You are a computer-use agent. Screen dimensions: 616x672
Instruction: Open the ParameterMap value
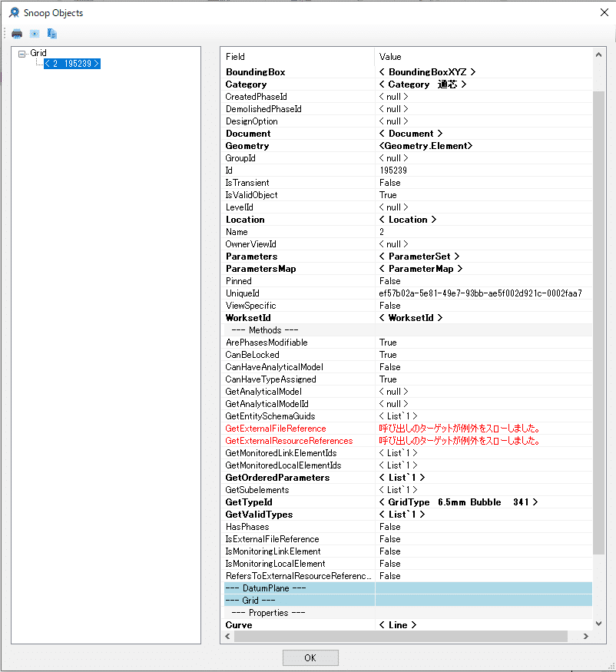(419, 268)
